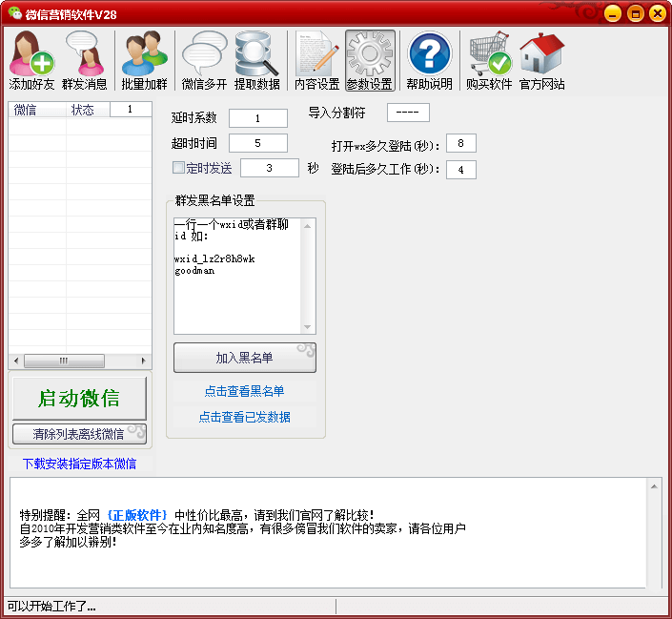The width and height of the screenshot is (672, 619).
Task: Minimize the 微信营销软件 window
Action: [x=613, y=13]
